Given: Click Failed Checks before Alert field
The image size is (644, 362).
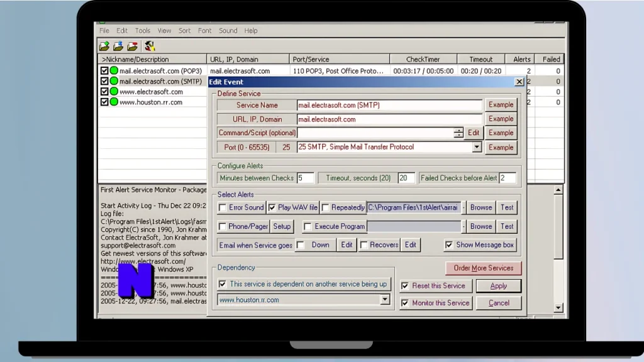Looking at the screenshot, I should [x=508, y=178].
